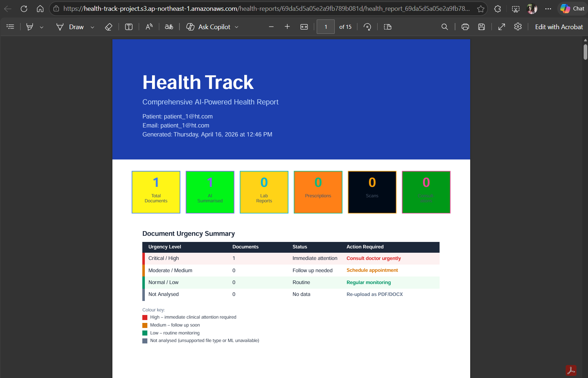
Task: Save the PDF document
Action: [481, 27]
